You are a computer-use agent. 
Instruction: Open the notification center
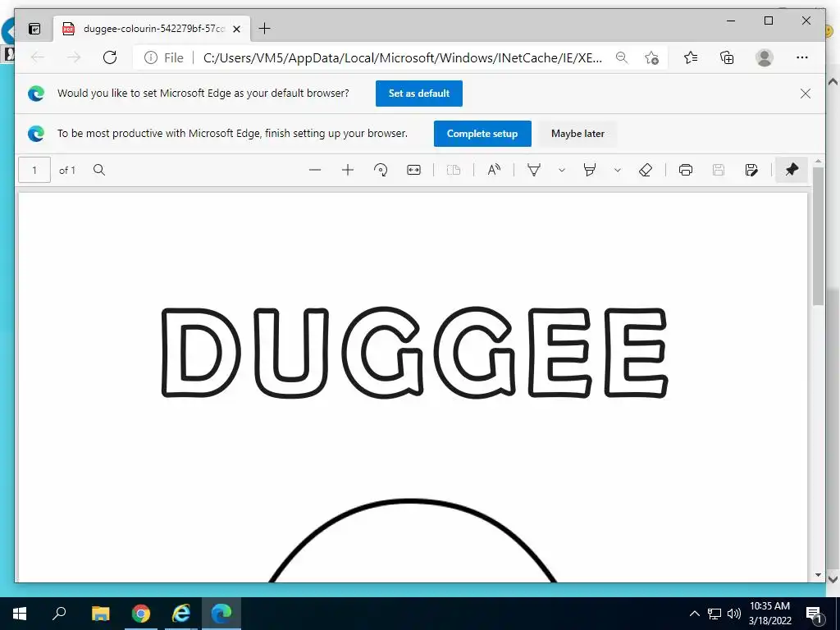pyautogui.click(x=815, y=614)
